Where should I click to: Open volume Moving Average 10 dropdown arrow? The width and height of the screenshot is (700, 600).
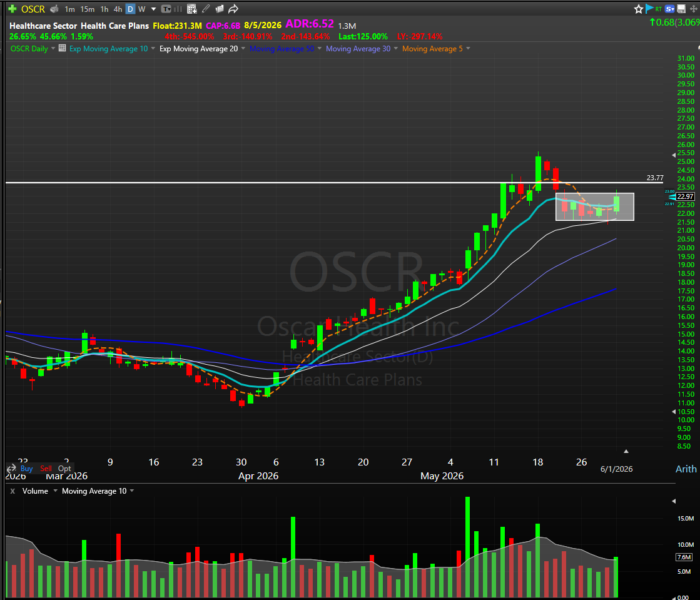(x=132, y=491)
